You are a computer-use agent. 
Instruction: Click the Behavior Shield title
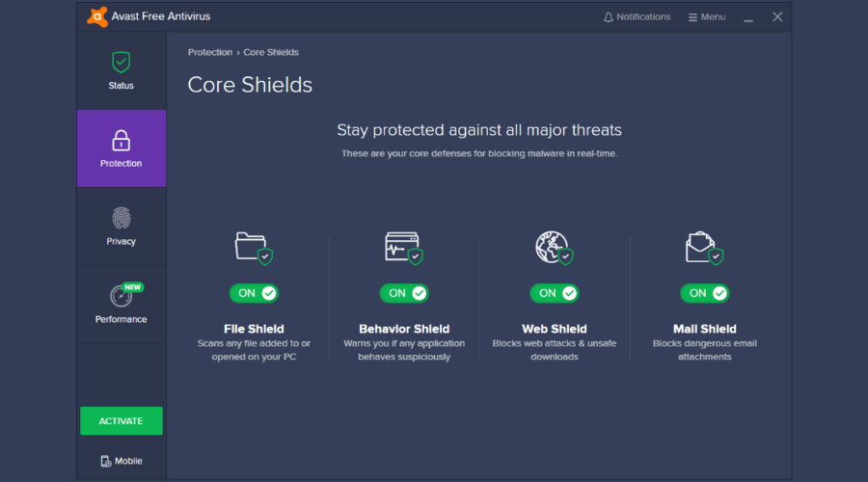(x=404, y=329)
